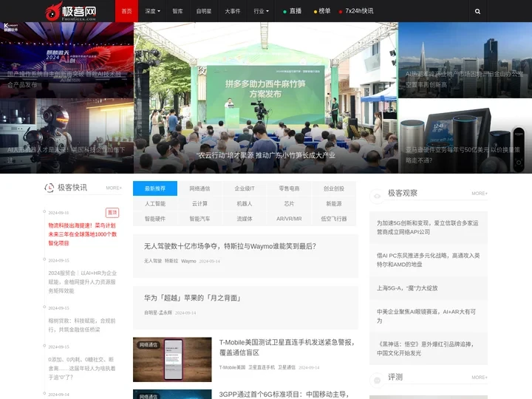Click the T-Mobile美国 tag
The image size is (532, 399).
pyautogui.click(x=232, y=367)
